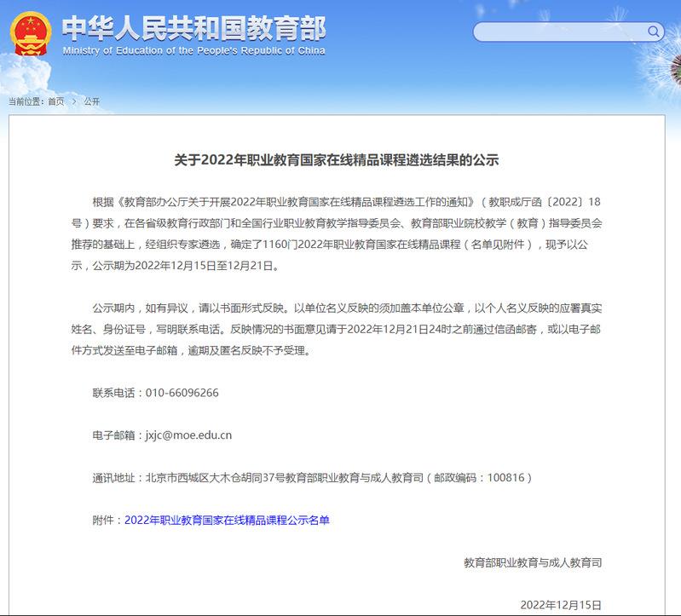
Task: Click the breadcrumb arrow separator
Action: (x=74, y=101)
